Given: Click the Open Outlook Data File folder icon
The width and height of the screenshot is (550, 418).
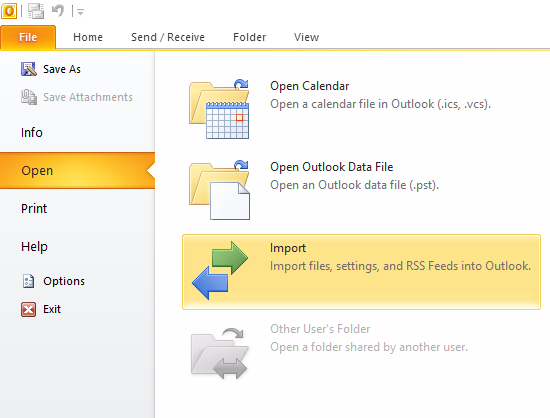Looking at the screenshot, I should [220, 190].
